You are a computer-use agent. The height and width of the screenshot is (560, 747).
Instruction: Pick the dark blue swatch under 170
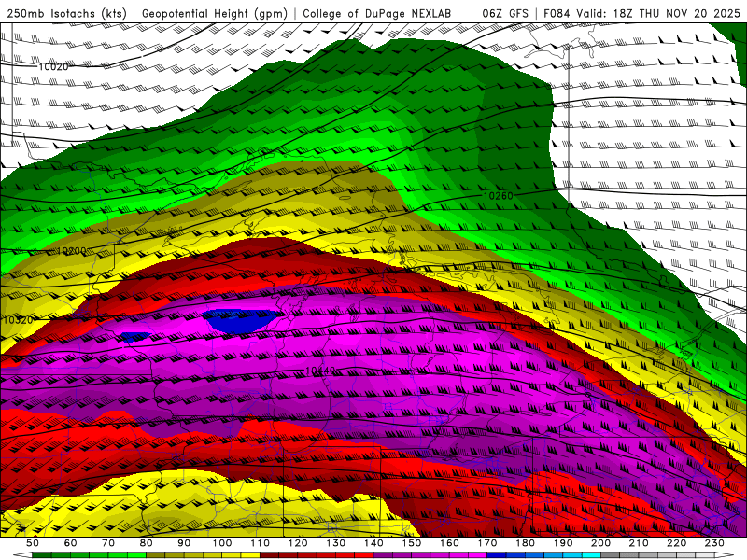click(497, 555)
